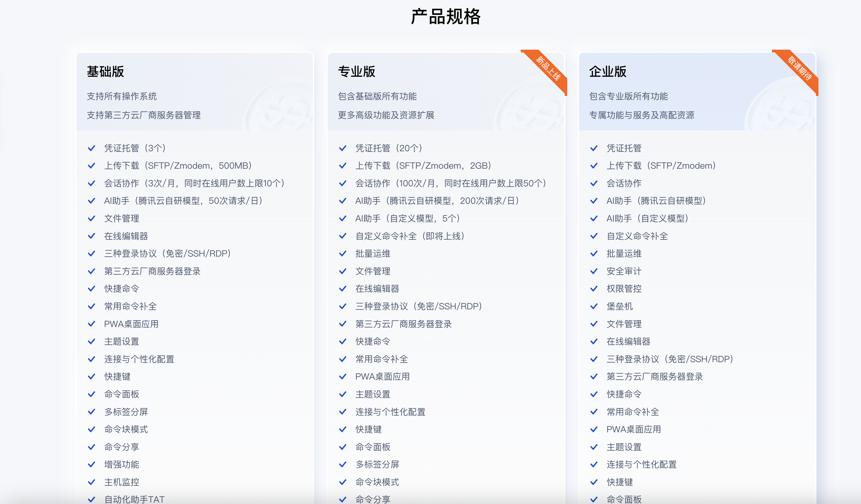Click 包含基础版所有功能 description
Screen dimensions: 861x504
tap(377, 96)
